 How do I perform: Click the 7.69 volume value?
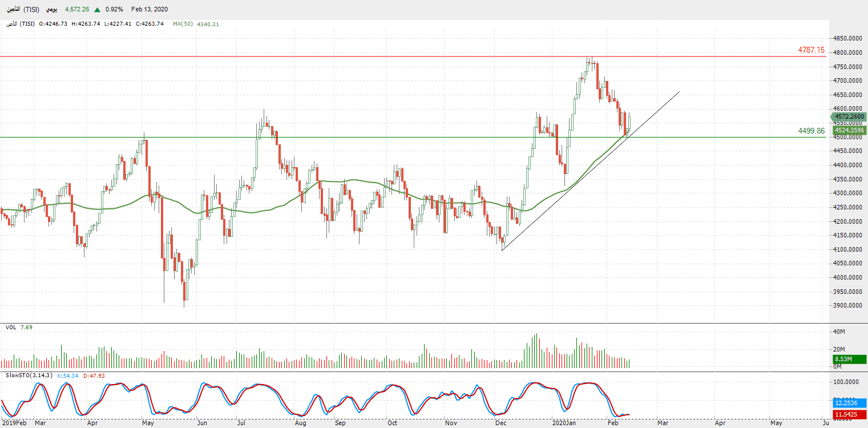coord(26,327)
